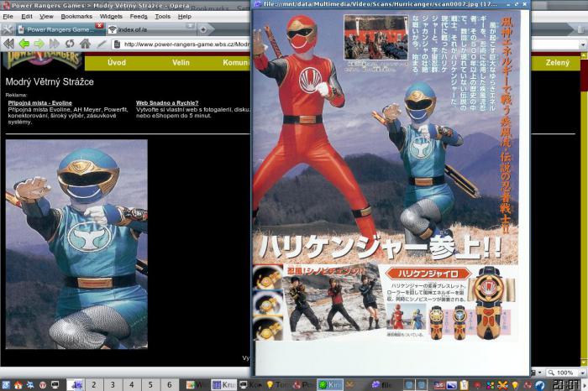Open the View menu
The height and width of the screenshot is (391, 588).
point(46,17)
